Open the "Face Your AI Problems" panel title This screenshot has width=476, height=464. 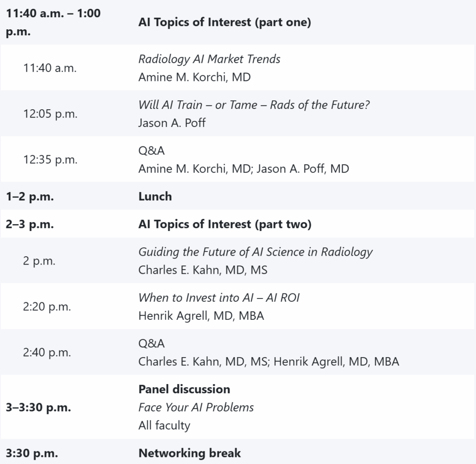tap(196, 407)
